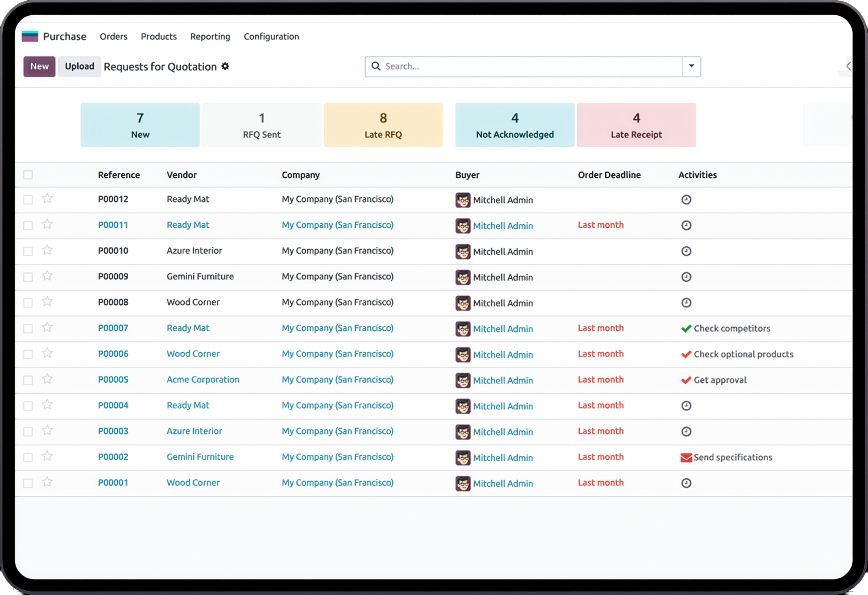This screenshot has width=868, height=595.
Task: Click the Send specifications activity text
Action: click(x=733, y=458)
